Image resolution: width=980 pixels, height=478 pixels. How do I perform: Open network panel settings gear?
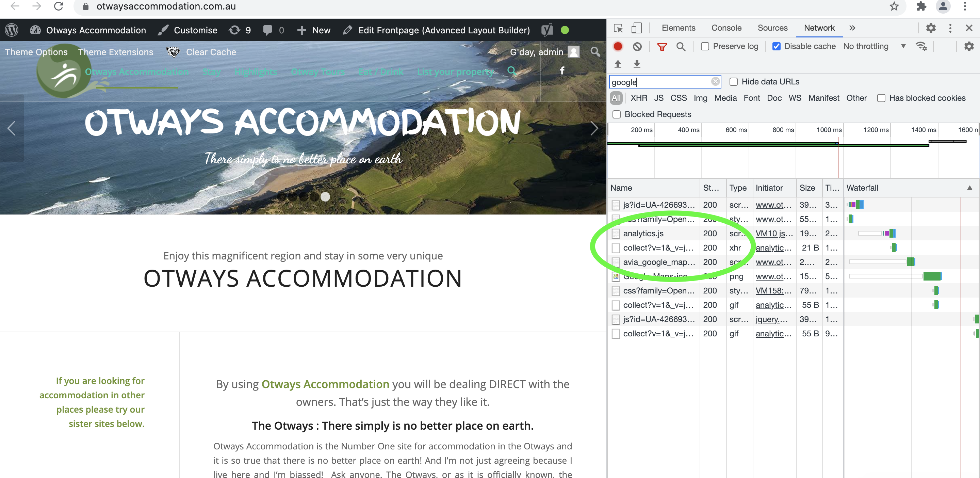point(969,46)
